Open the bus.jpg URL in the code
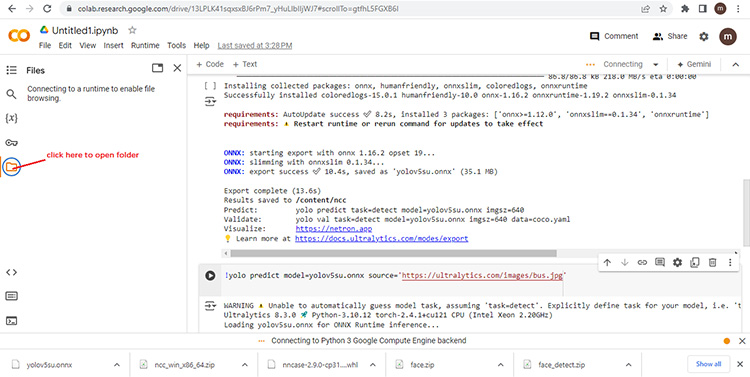 (x=482, y=276)
